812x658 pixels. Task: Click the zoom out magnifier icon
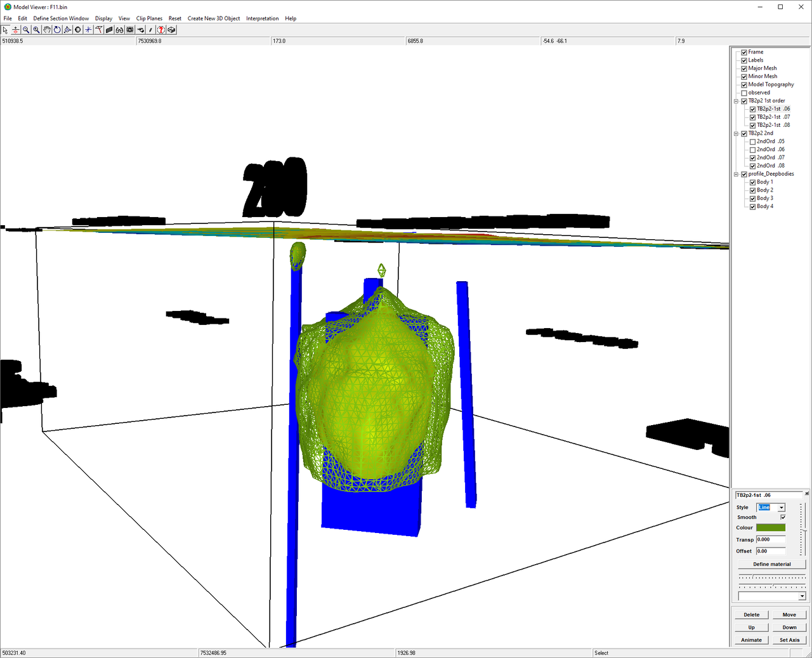pos(26,30)
